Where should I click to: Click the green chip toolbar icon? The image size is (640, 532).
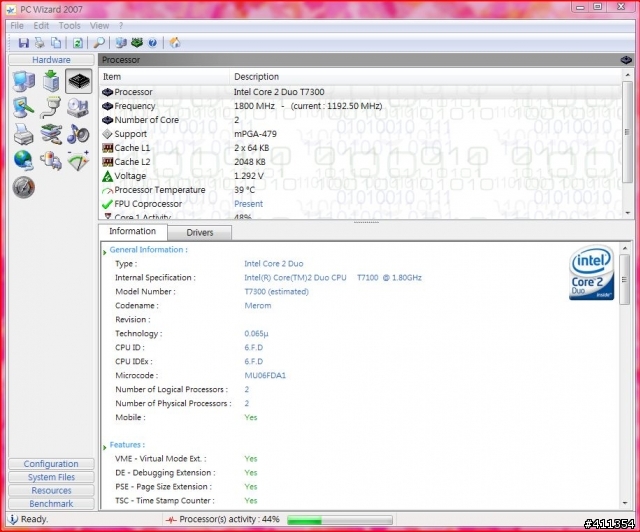pos(137,42)
